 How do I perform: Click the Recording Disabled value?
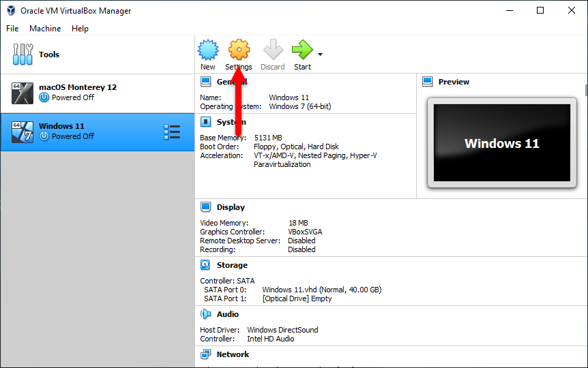pos(302,249)
